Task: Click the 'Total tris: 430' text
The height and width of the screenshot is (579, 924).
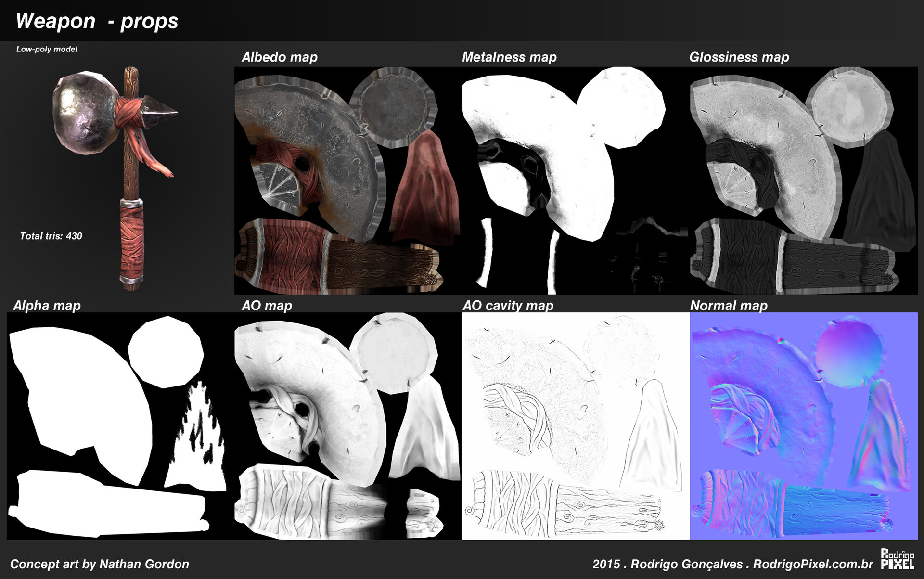Action: tap(51, 236)
